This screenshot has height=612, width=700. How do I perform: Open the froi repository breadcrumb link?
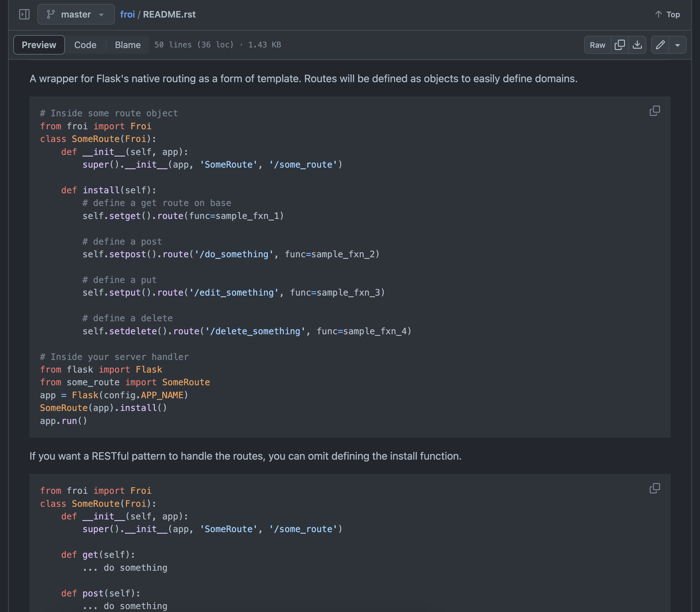tap(127, 14)
